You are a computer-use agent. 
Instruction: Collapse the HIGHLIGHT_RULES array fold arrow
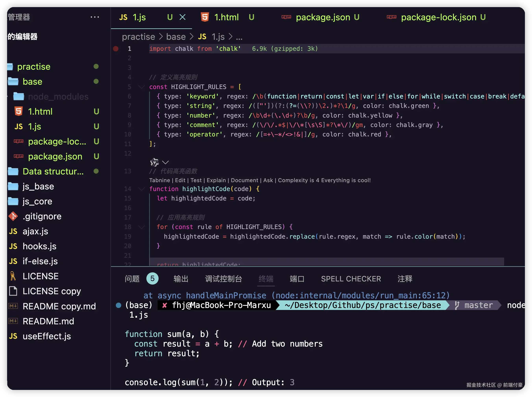point(142,87)
